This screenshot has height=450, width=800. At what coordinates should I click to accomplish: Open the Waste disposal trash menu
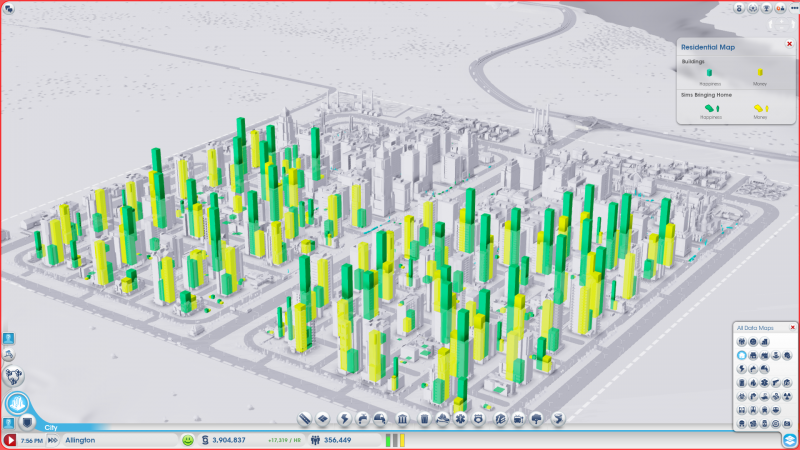pos(423,418)
